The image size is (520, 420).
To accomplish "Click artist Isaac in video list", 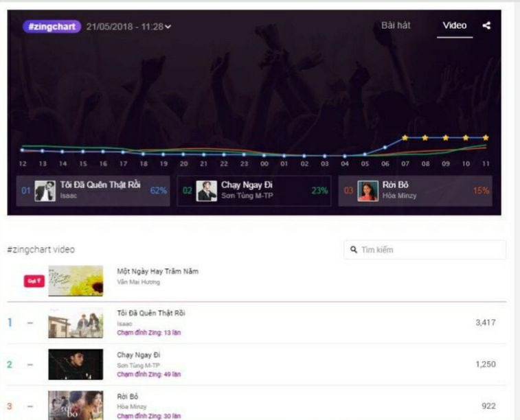I will pyautogui.click(x=124, y=324).
